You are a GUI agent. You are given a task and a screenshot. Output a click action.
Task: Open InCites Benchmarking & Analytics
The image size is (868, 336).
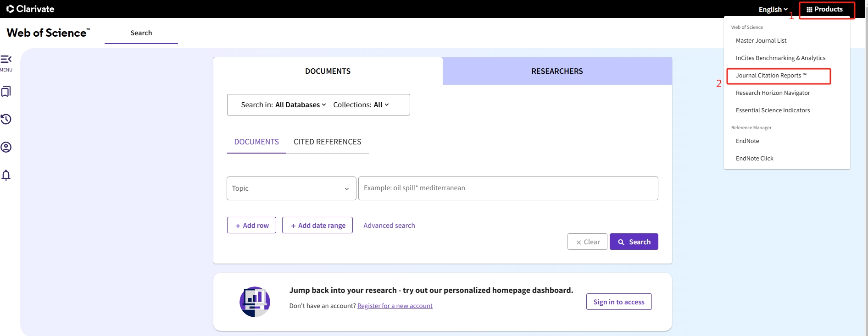point(780,58)
